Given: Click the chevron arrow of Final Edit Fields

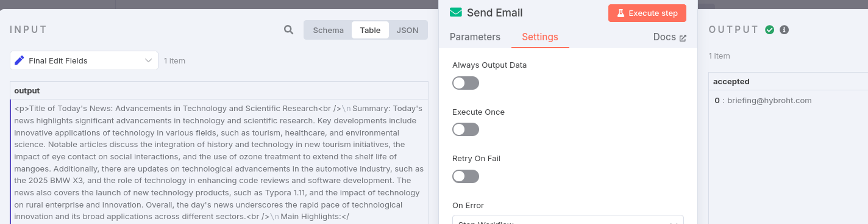Looking at the screenshot, I should (149, 60).
